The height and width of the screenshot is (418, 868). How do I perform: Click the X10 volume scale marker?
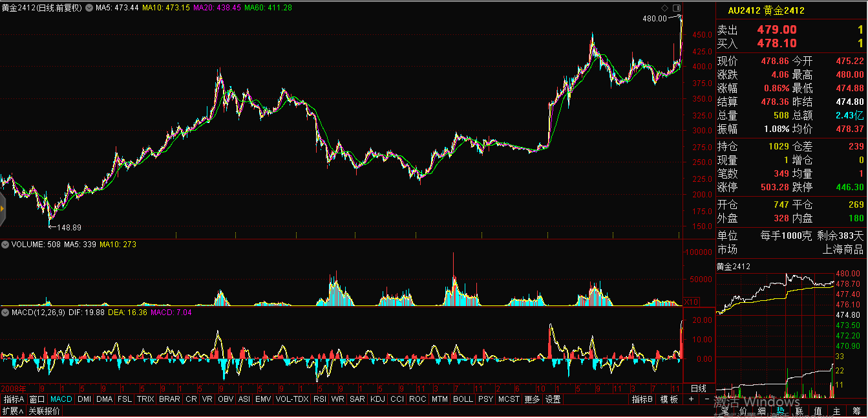[690, 302]
